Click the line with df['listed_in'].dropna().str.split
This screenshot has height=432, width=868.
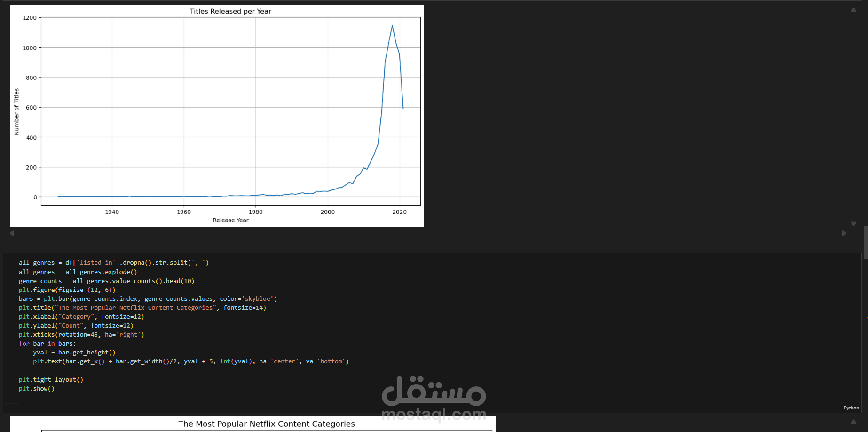point(114,263)
